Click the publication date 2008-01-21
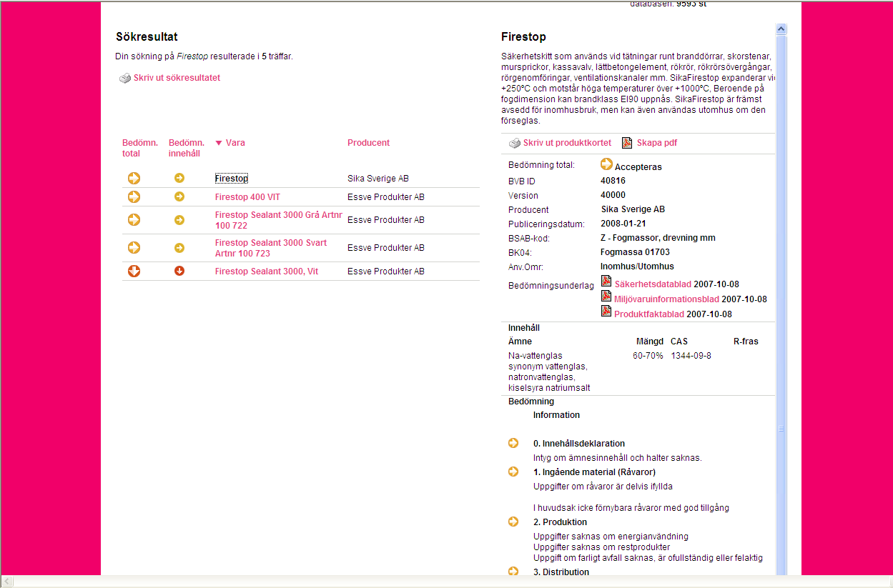This screenshot has height=588, width=893. [x=623, y=224]
